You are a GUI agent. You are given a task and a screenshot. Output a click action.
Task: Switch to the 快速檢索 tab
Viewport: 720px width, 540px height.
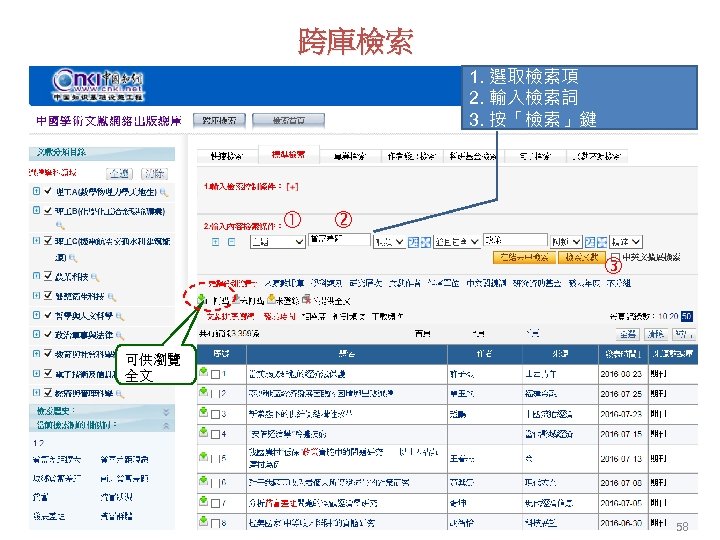(227, 156)
